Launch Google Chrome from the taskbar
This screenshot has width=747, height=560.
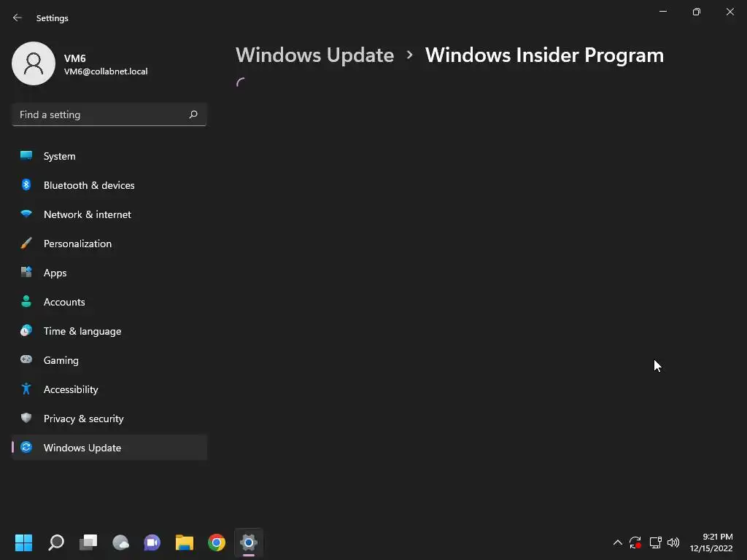click(x=216, y=542)
